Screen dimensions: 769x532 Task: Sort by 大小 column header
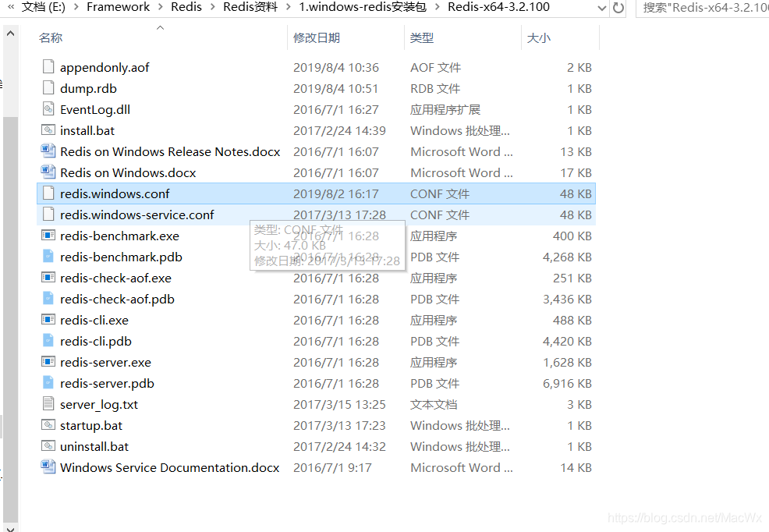coord(538,37)
